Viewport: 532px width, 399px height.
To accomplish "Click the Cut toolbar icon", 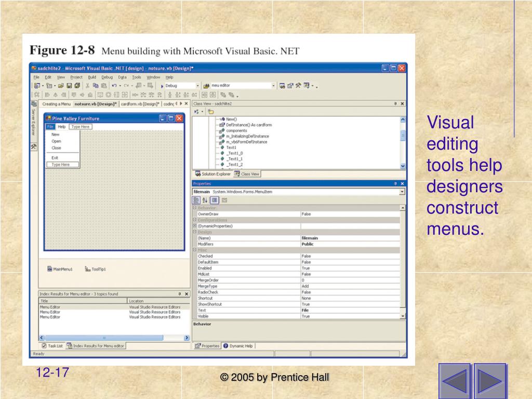I will pyautogui.click(x=87, y=86).
